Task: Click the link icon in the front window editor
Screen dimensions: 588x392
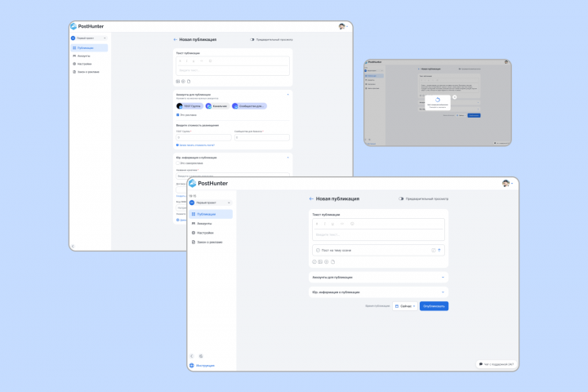Action: (342, 224)
